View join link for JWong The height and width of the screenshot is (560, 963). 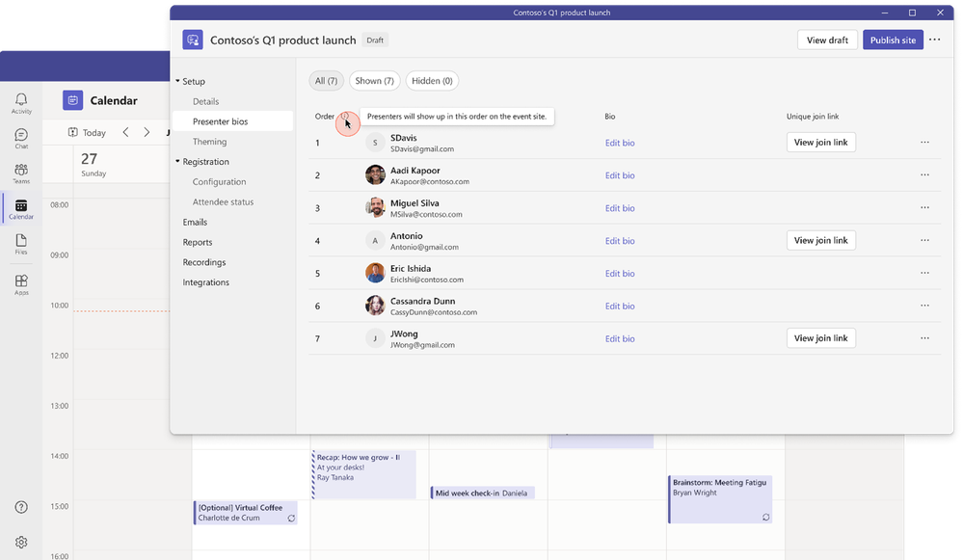point(821,337)
